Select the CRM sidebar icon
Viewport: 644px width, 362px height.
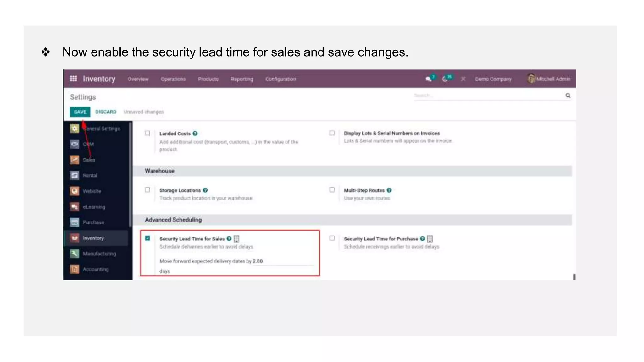75,144
